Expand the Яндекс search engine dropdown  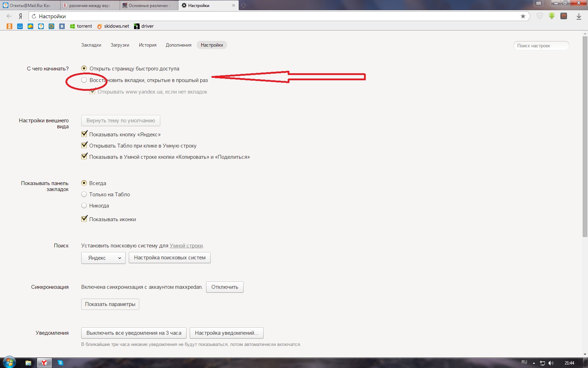tap(103, 258)
